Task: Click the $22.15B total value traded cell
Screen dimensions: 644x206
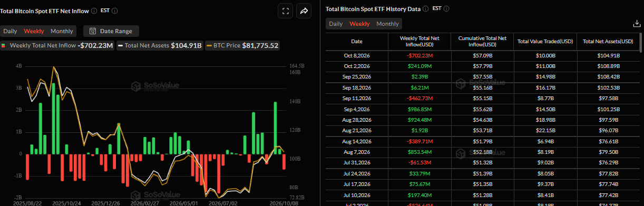Action: [x=545, y=131]
